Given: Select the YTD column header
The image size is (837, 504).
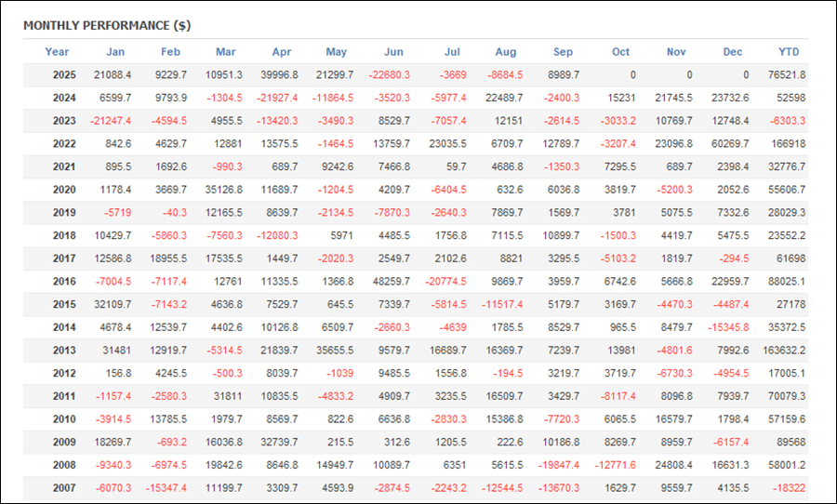Looking at the screenshot, I should [789, 52].
